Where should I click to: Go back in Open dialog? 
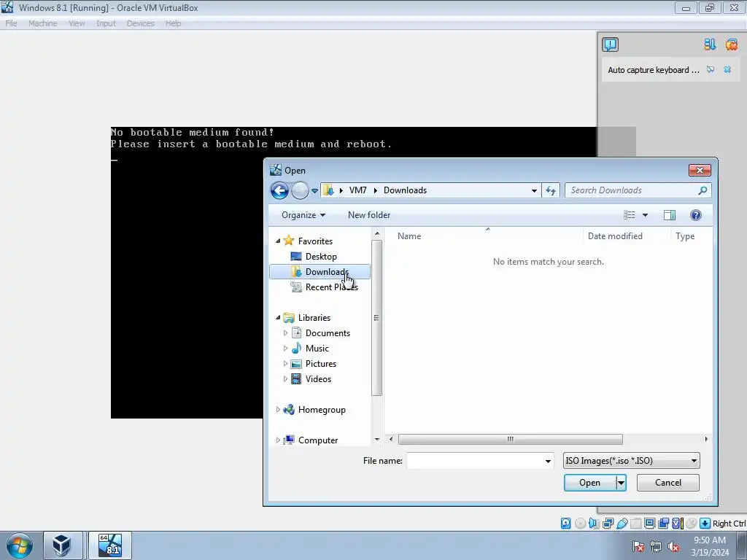click(279, 190)
